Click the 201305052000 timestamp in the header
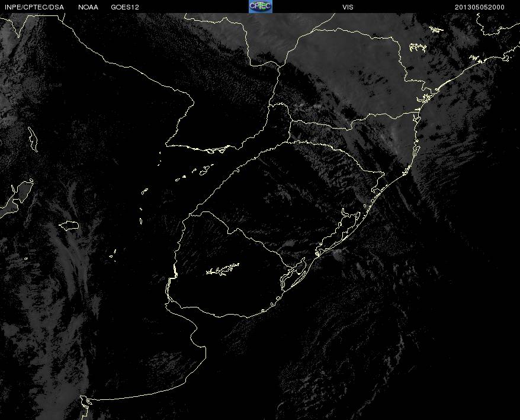 click(480, 7)
